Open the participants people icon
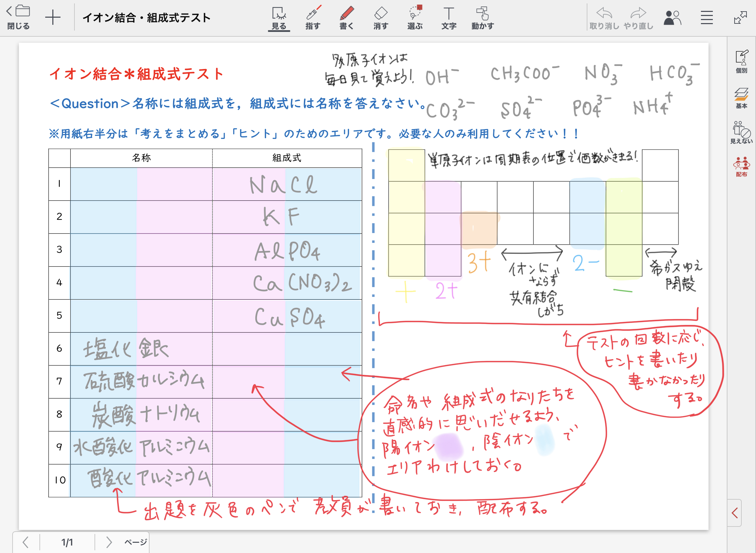Image resolution: width=756 pixels, height=553 pixels. pyautogui.click(x=672, y=18)
